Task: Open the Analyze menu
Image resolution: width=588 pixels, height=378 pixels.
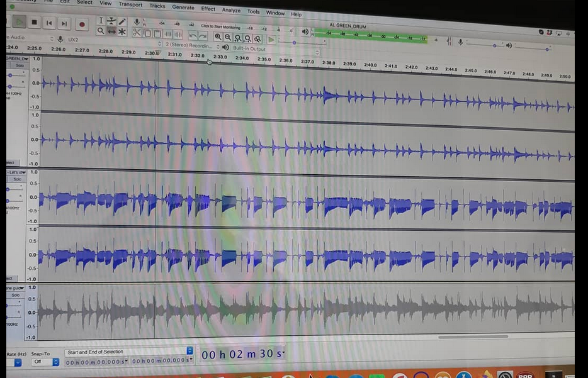Action: [x=231, y=10]
